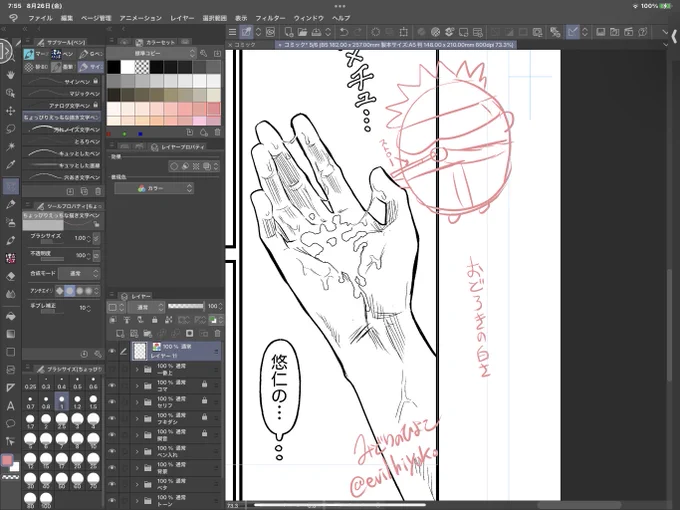Expand the セリフ layer folder

[x=137, y=402]
